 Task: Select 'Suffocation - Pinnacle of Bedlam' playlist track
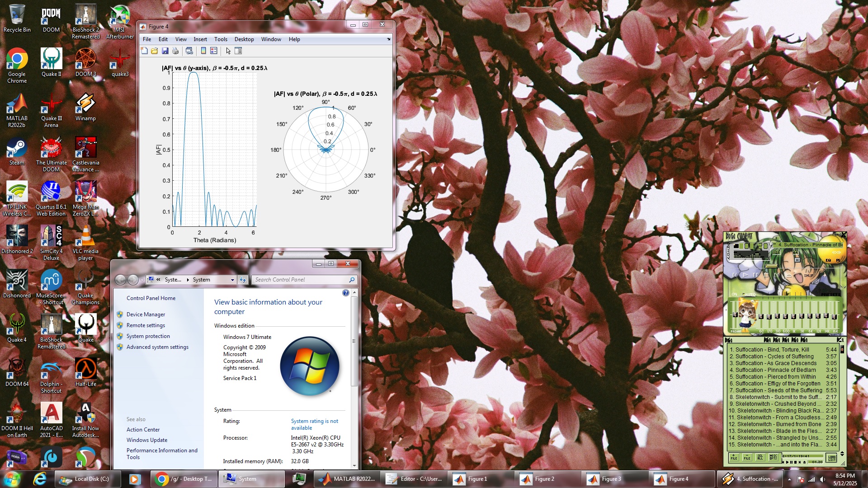coord(783,370)
